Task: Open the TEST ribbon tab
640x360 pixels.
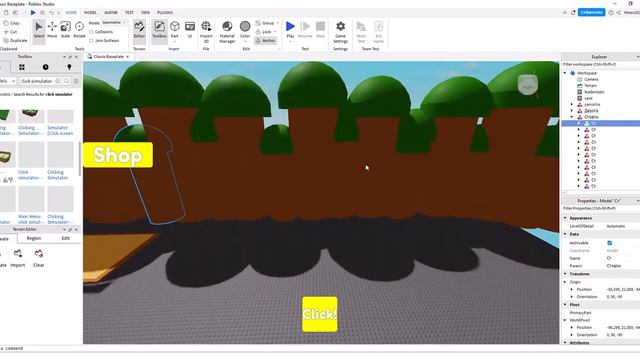Action: tap(129, 13)
